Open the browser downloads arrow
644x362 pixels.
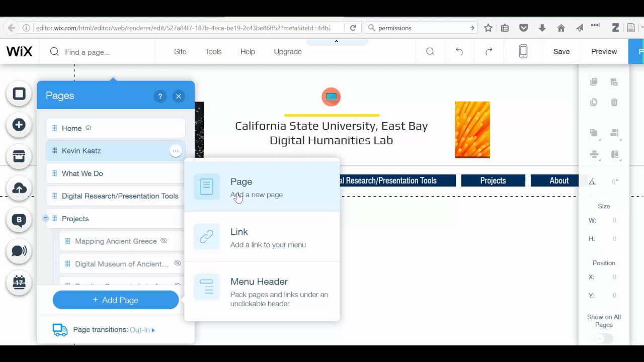click(542, 28)
